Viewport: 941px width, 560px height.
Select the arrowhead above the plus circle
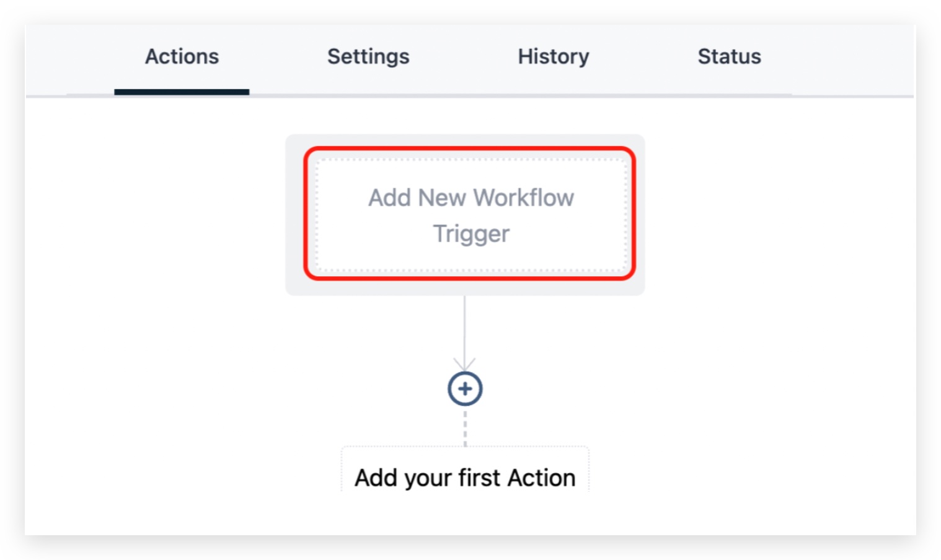(x=464, y=364)
